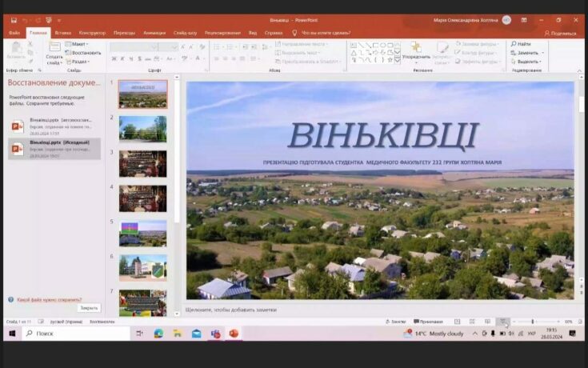The width and height of the screenshot is (588, 368).
Task: Open Microsoft Edge from the taskbar
Action: point(158,334)
